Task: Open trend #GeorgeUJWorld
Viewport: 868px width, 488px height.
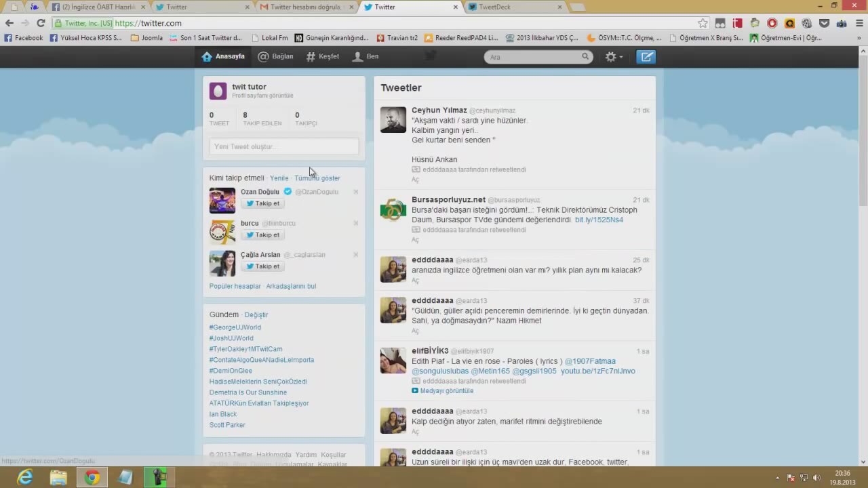Action: [235, 327]
